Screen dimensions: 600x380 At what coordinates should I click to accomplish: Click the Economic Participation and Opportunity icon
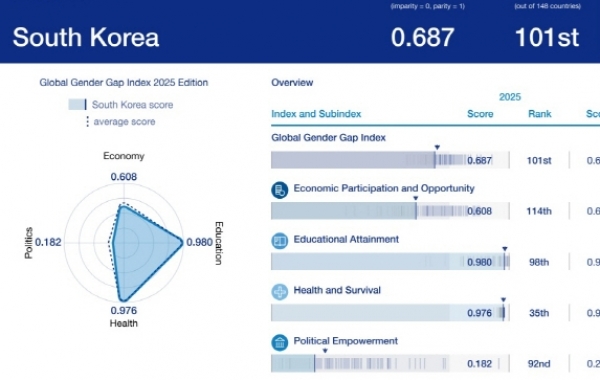pos(280,190)
